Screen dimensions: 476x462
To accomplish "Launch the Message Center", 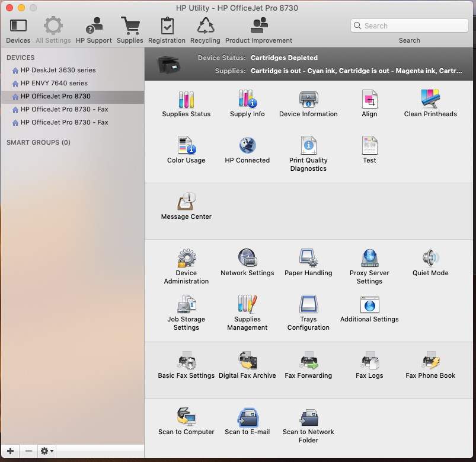I will pyautogui.click(x=186, y=202).
